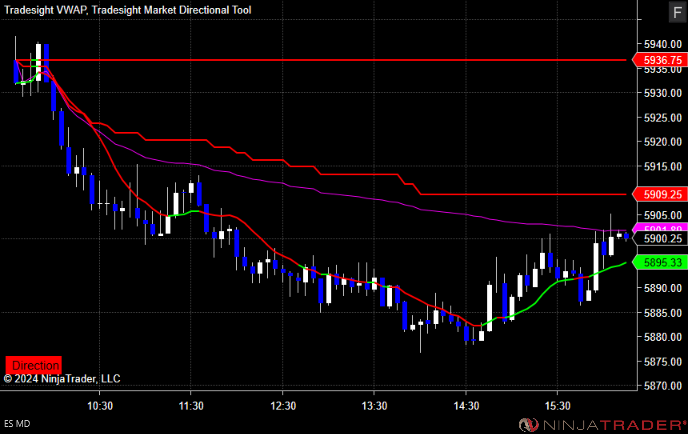Click the green 5895.33 price marker
This screenshot has width=688, height=434.
pos(659,262)
